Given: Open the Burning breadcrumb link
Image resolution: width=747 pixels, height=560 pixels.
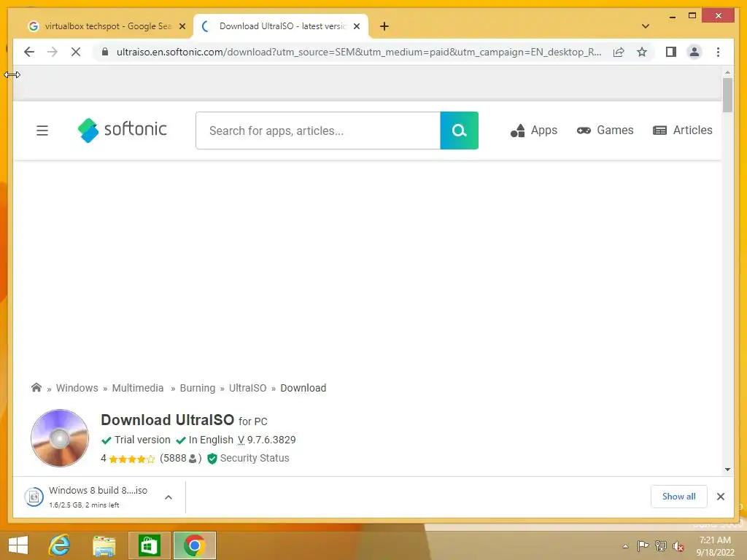Looking at the screenshot, I should point(198,388).
